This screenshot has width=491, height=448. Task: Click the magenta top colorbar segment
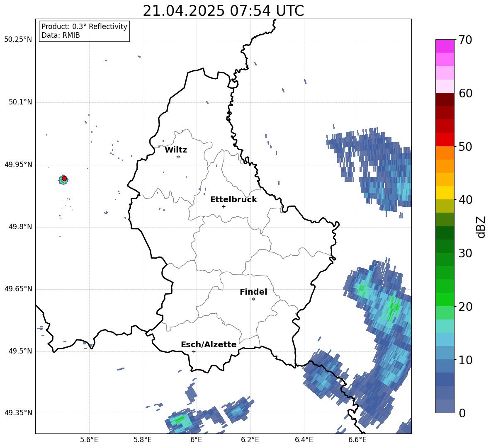(445, 46)
